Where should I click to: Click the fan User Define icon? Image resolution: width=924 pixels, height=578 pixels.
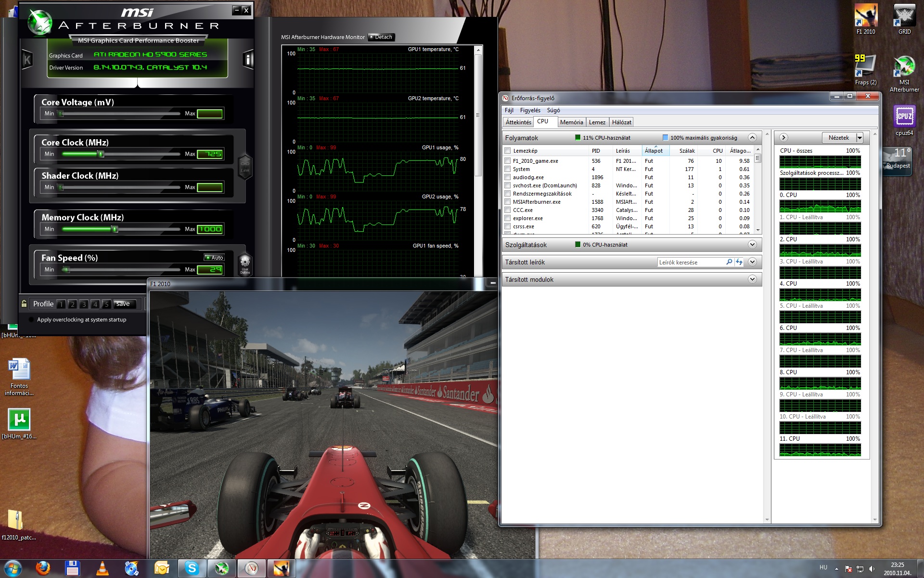coord(245,264)
